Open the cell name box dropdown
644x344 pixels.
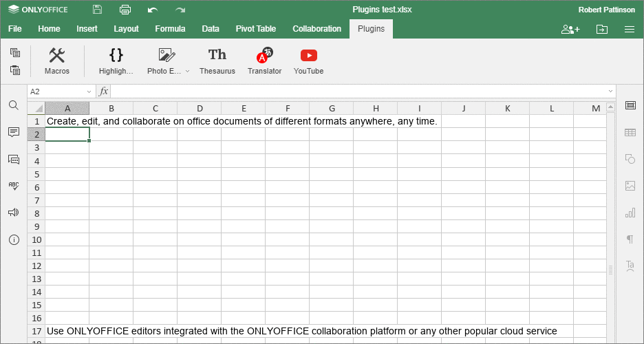pos(89,92)
